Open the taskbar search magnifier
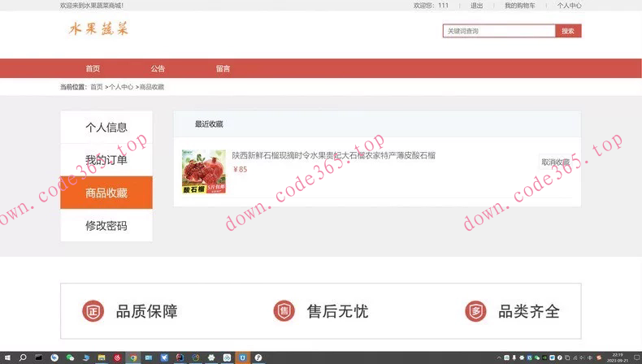The image size is (642, 364). [x=23, y=357]
